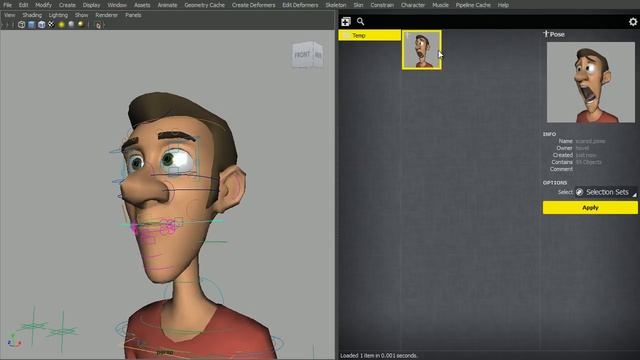Open the Character menu
The width and height of the screenshot is (640, 360).
(x=413, y=5)
